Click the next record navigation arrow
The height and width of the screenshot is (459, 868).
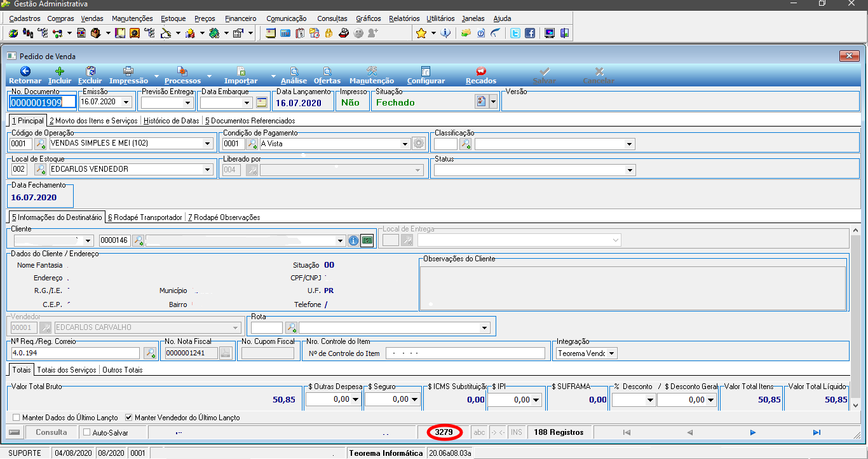(x=753, y=432)
